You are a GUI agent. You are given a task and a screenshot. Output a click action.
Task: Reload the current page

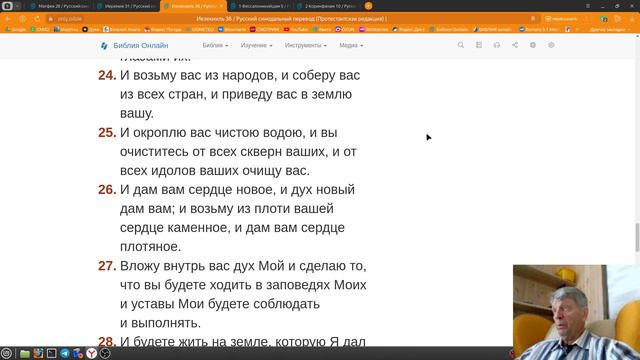[x=37, y=19]
